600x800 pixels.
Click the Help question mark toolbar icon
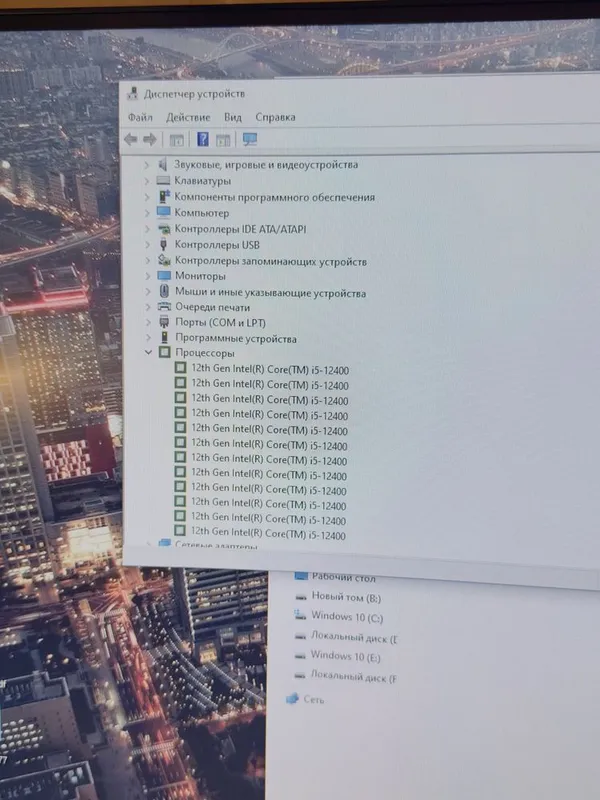click(203, 139)
